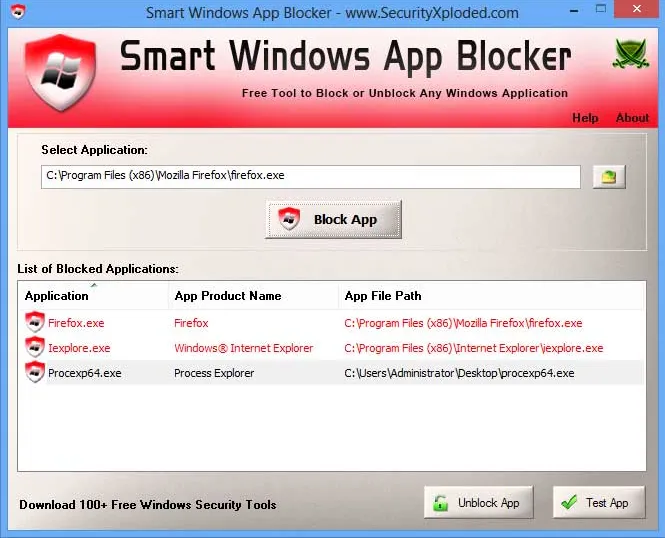Screen dimensions: 665x538
Task: Minimize the Smart Windows App Blocker window
Action: click(574, 10)
